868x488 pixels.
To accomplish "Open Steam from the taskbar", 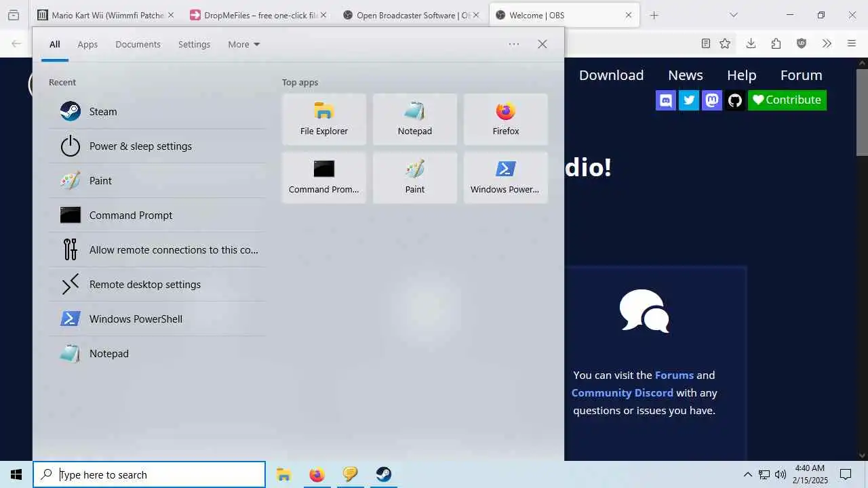I will (383, 474).
